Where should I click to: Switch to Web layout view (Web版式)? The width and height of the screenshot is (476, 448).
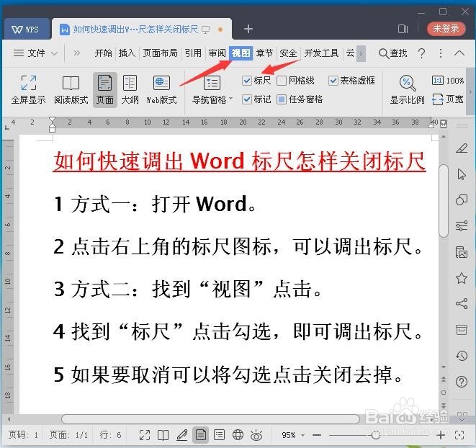(161, 89)
